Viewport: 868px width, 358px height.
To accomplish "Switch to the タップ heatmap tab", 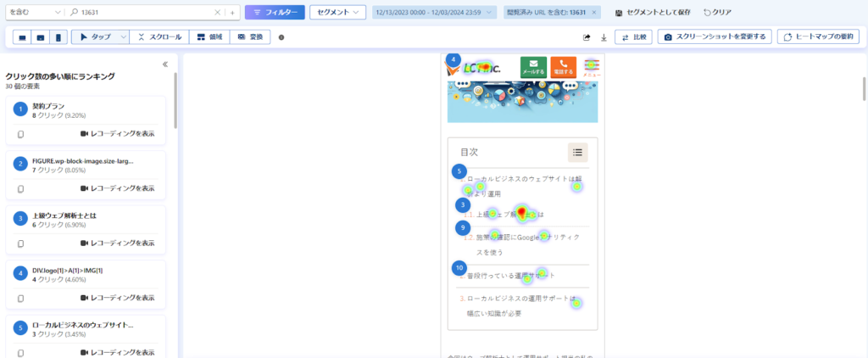I will pos(95,37).
